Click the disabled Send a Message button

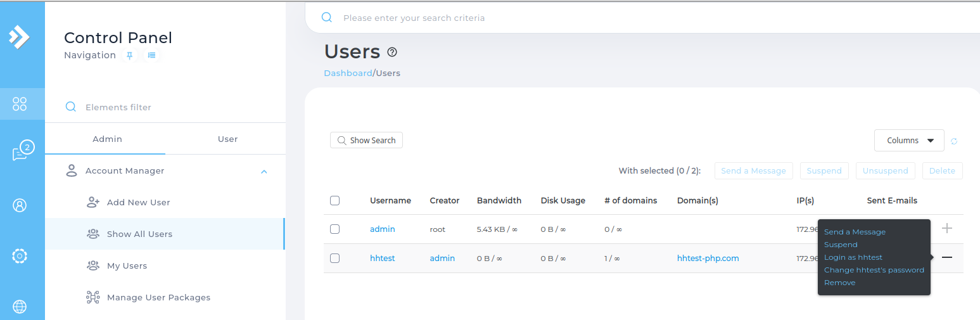click(x=753, y=170)
